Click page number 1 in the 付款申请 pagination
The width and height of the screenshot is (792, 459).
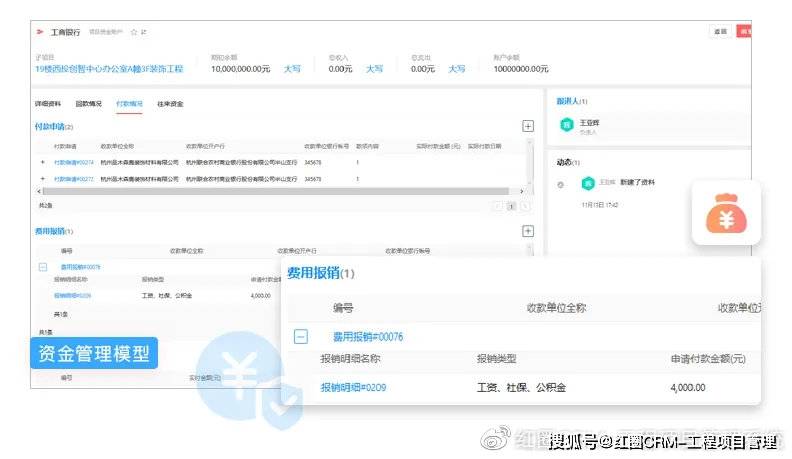click(x=511, y=206)
